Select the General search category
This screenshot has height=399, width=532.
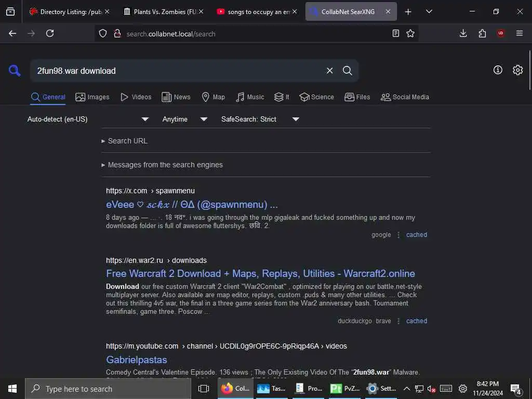coord(48,97)
